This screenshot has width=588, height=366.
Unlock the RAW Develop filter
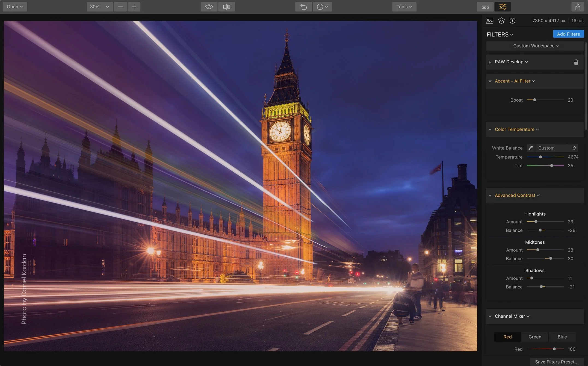tap(576, 62)
